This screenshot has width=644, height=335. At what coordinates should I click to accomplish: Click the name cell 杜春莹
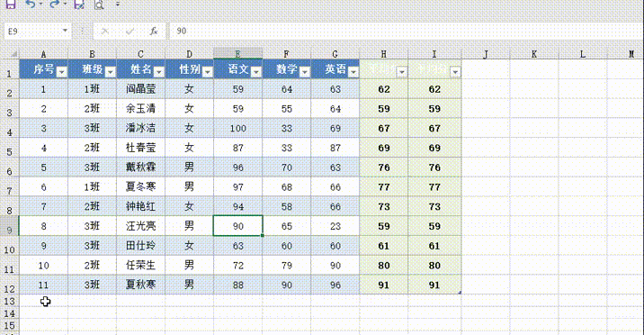140,148
